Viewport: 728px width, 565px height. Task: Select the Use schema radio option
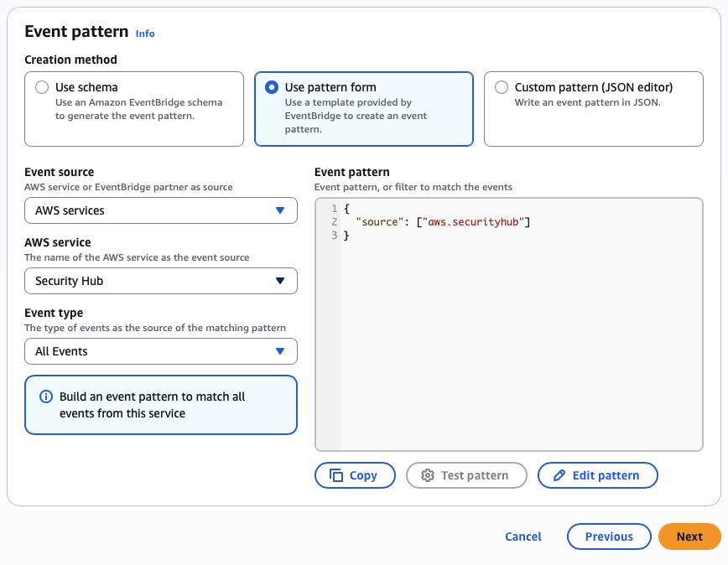(x=42, y=87)
